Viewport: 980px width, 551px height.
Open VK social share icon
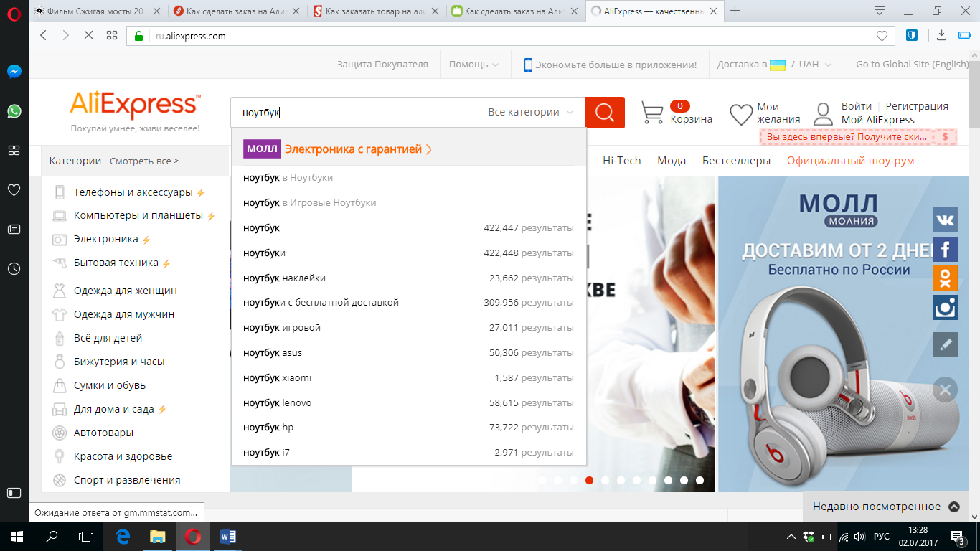945,220
